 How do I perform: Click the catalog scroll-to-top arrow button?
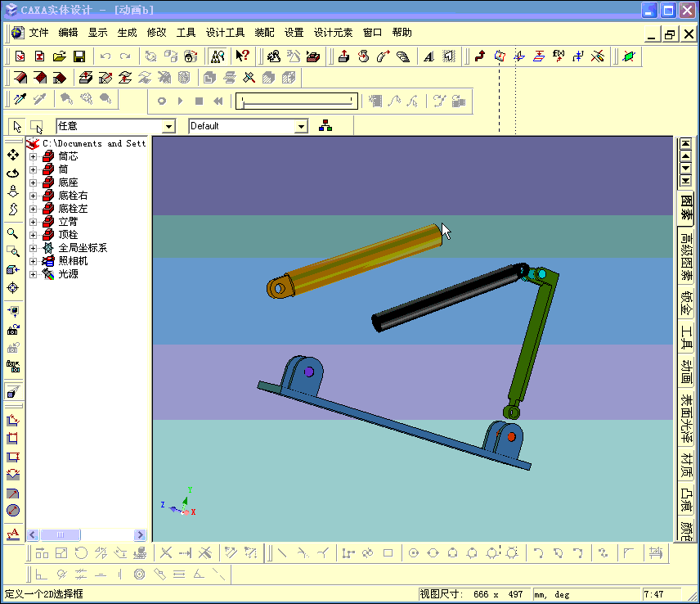coord(685,144)
